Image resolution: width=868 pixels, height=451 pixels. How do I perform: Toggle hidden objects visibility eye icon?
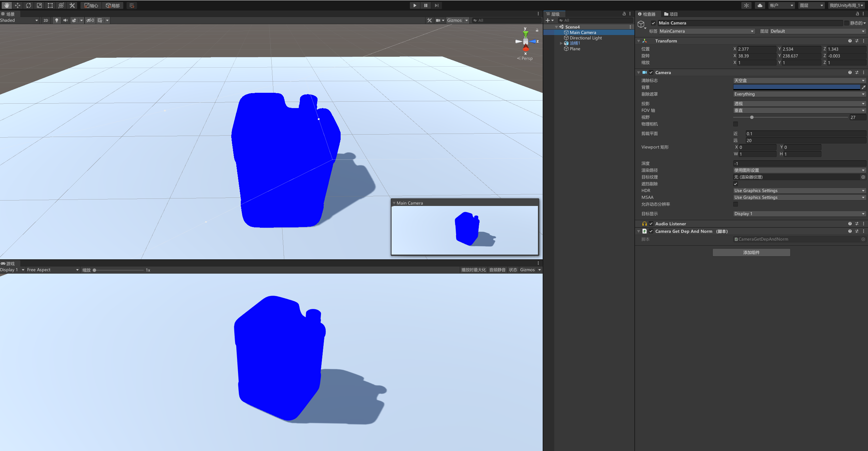pyautogui.click(x=90, y=20)
